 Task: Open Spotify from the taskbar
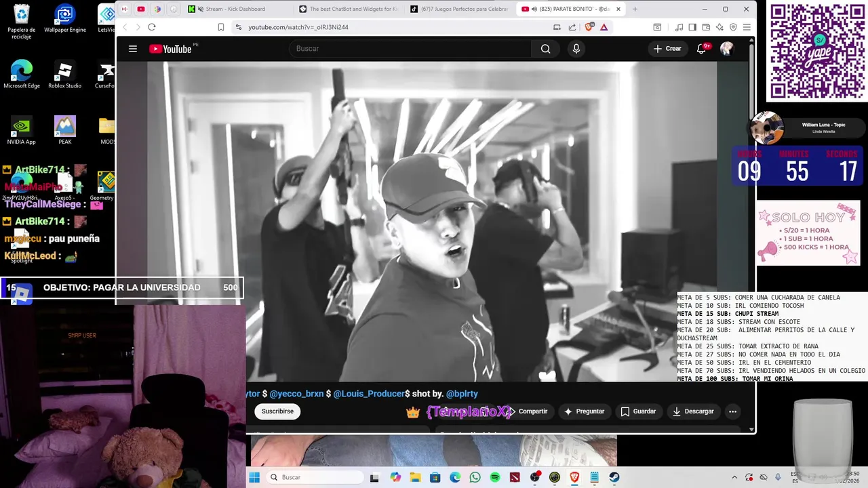[495, 477]
